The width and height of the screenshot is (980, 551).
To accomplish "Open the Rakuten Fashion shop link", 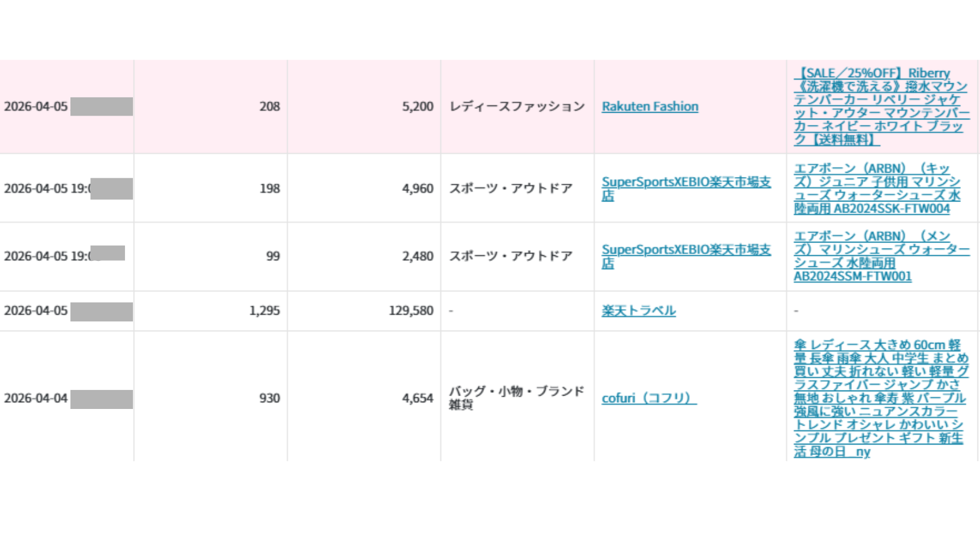I will [649, 107].
